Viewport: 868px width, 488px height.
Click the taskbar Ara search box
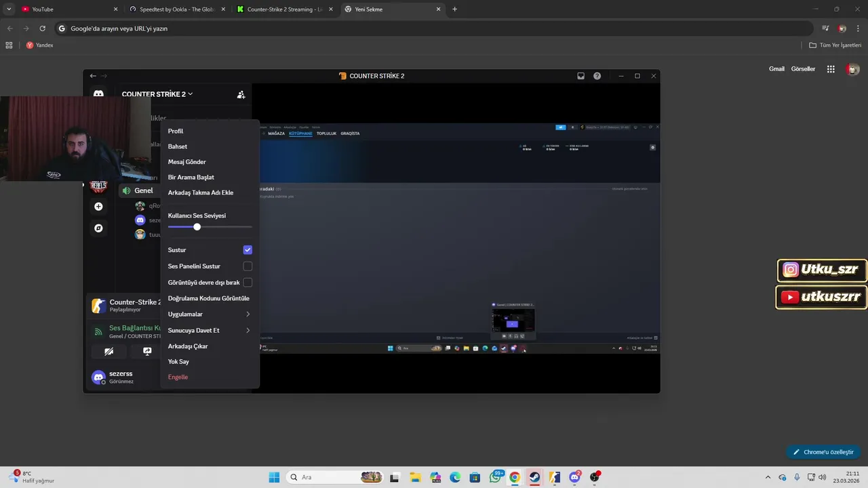pyautogui.click(x=335, y=477)
